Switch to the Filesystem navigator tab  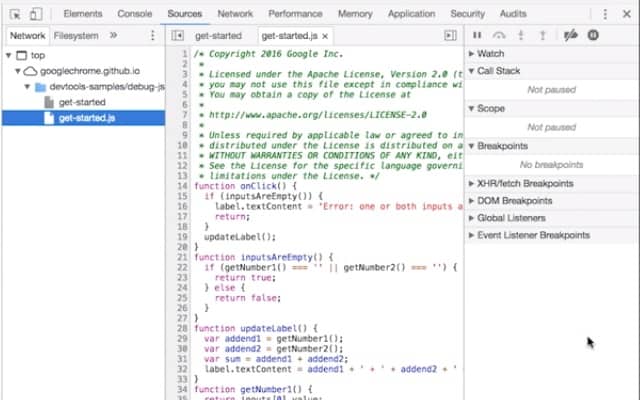tap(76, 36)
